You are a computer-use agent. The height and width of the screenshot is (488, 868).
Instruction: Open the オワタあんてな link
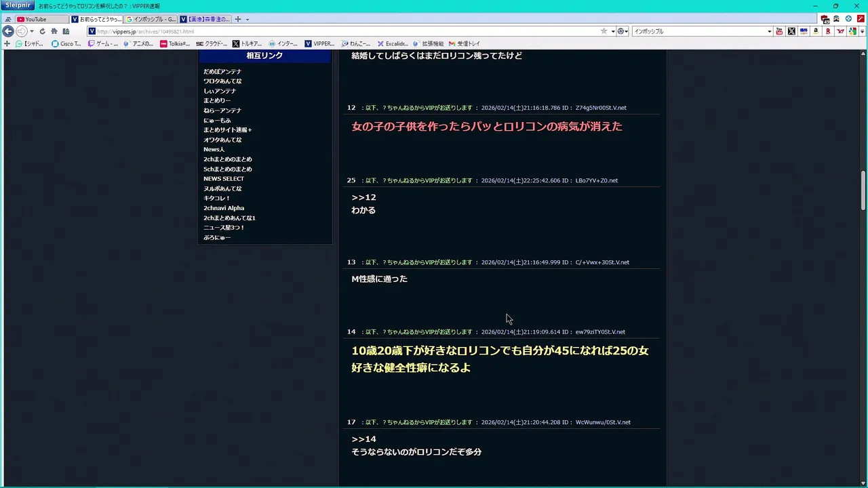(x=222, y=140)
